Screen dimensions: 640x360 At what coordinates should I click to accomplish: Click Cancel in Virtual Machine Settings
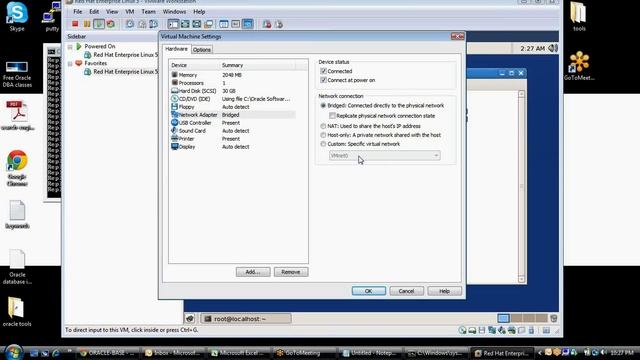[407, 291]
